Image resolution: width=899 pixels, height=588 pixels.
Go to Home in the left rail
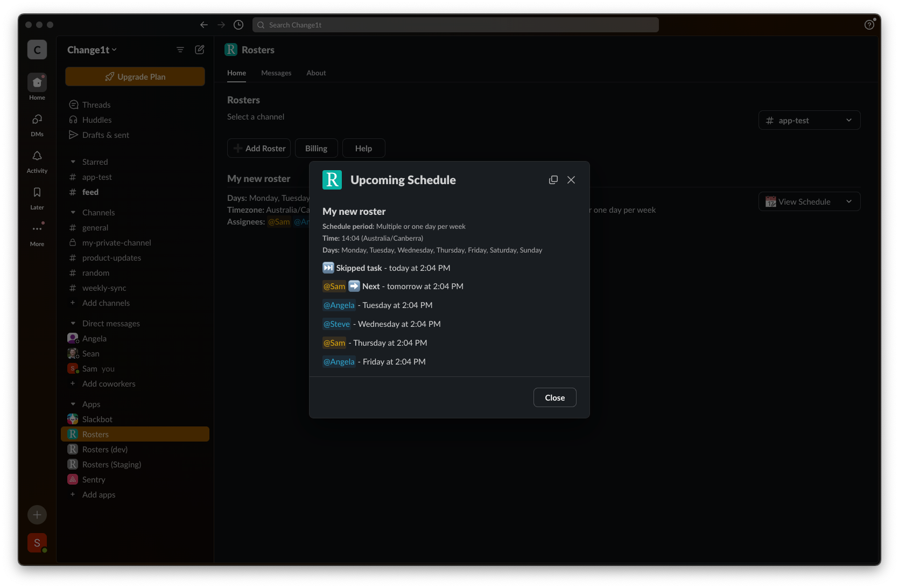(x=37, y=87)
